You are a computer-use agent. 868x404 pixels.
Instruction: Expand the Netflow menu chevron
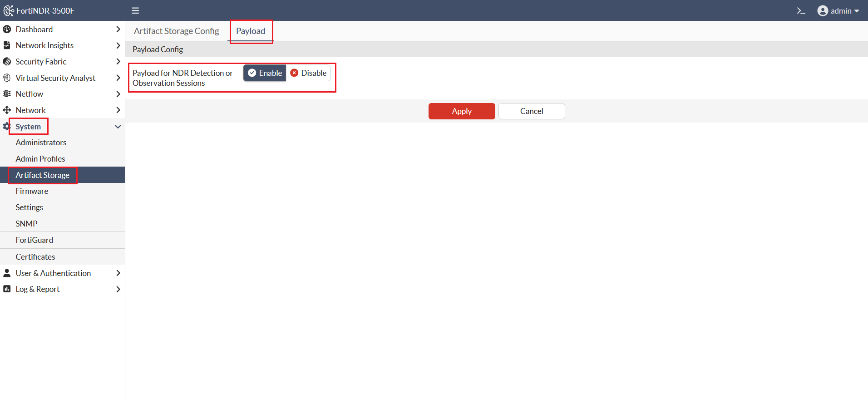tap(118, 94)
